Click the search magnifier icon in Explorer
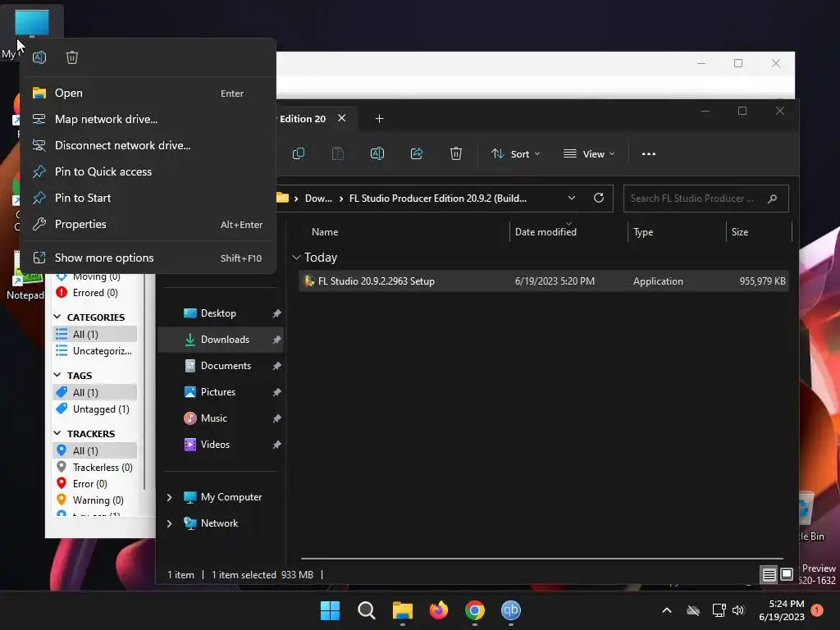 tap(772, 199)
